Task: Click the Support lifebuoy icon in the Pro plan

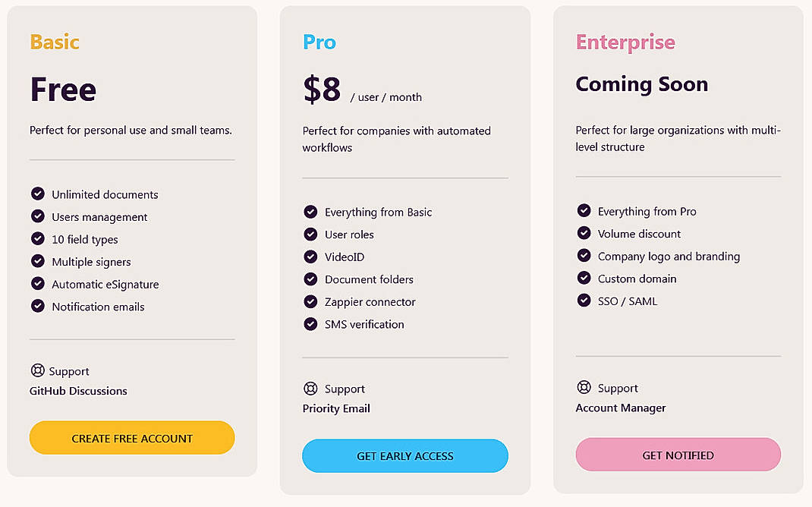Action: point(310,388)
